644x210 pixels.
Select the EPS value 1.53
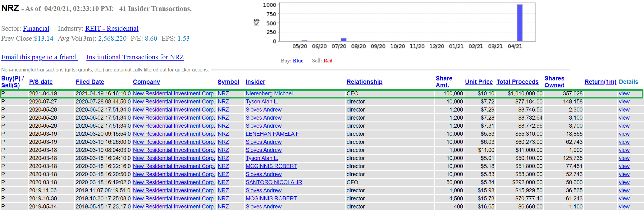coord(184,39)
